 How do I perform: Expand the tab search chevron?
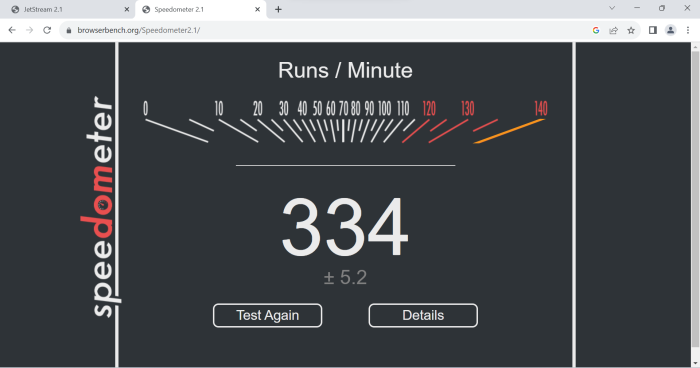[x=612, y=8]
